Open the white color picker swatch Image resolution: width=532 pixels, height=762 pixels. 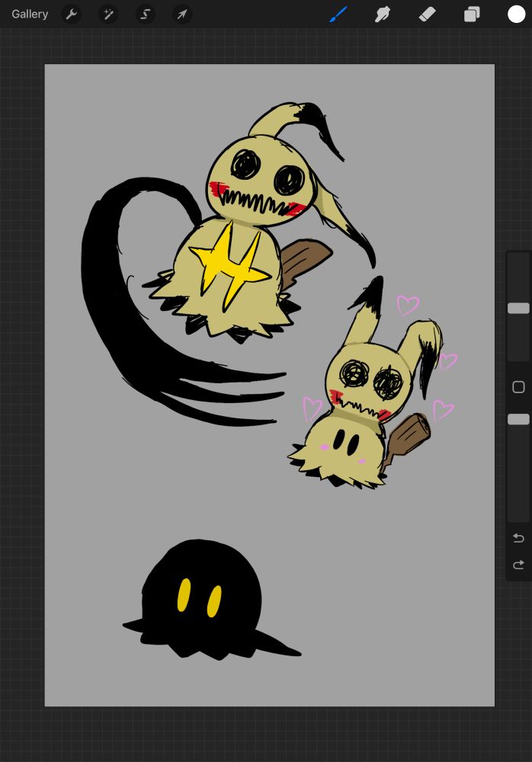[517, 14]
